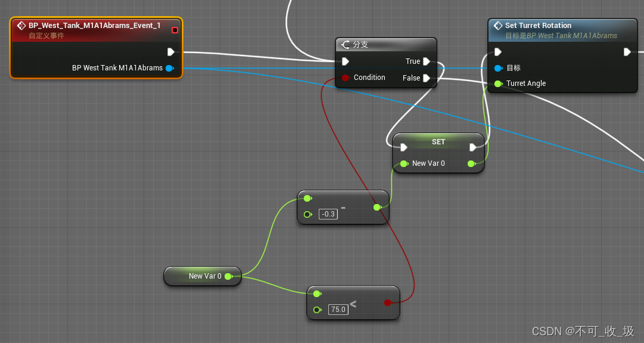Viewport: 644px width, 343px height.
Task: Click SET node New Var 0 input pin
Action: tap(404, 163)
